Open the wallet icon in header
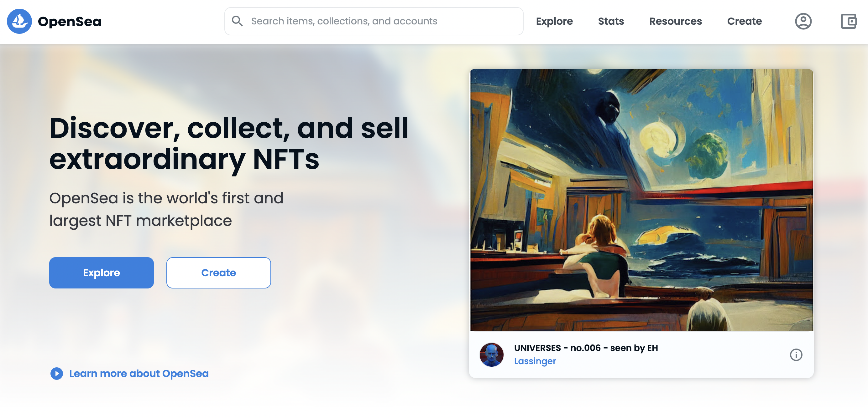This screenshot has height=418, width=868. 849,21
